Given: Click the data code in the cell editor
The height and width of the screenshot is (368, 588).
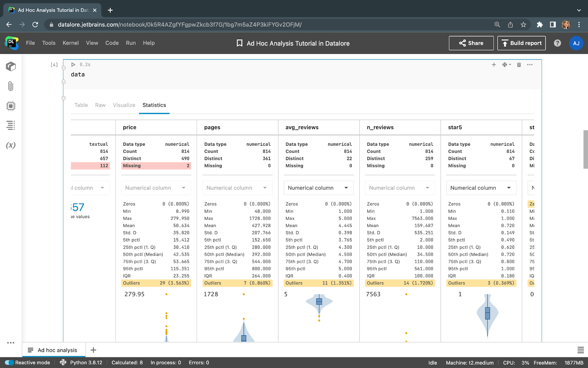Looking at the screenshot, I should click(x=78, y=74).
